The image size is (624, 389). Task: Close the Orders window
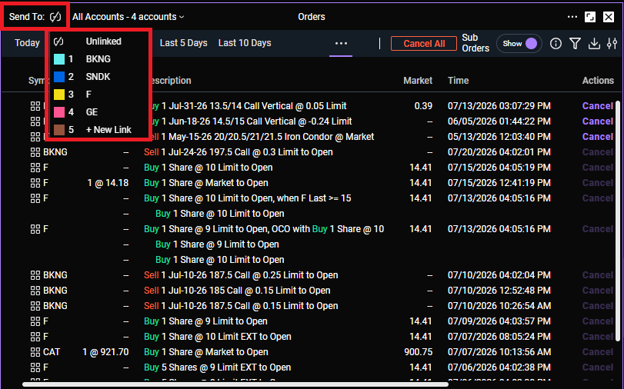[608, 17]
